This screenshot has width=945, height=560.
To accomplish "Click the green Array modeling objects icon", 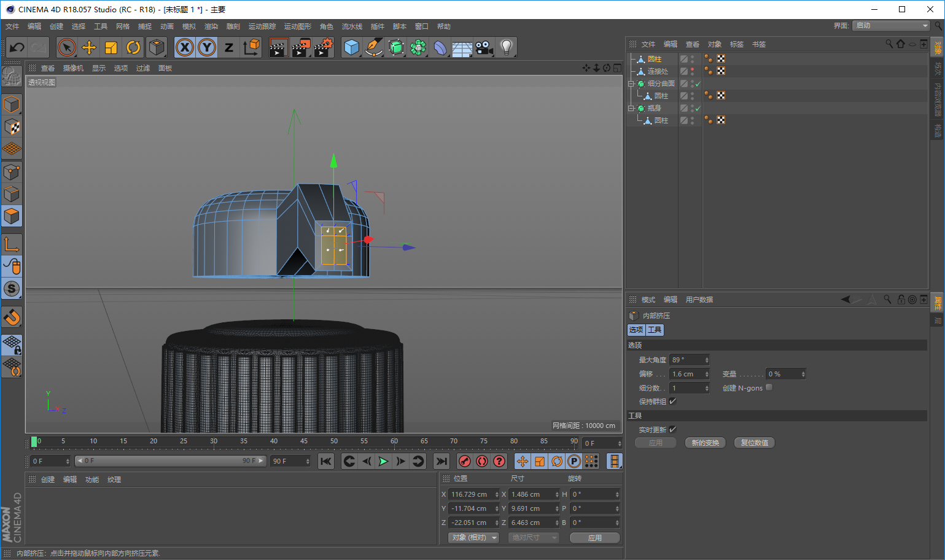I will (418, 47).
